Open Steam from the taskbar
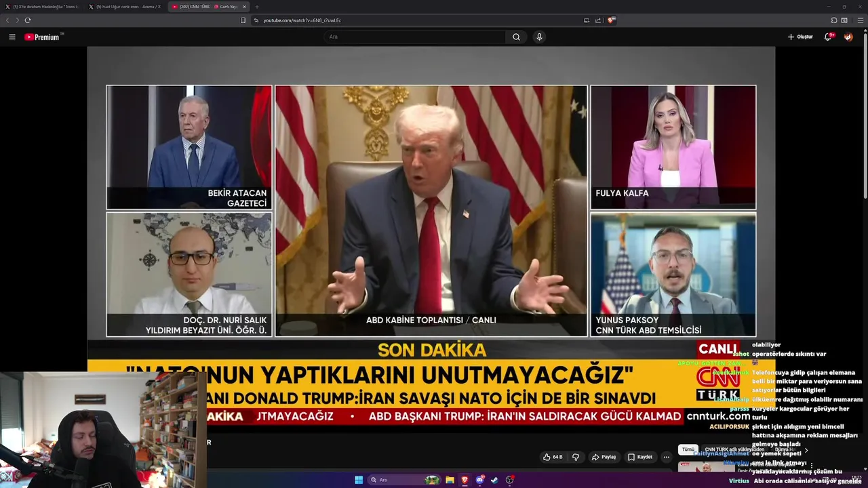 [494, 480]
